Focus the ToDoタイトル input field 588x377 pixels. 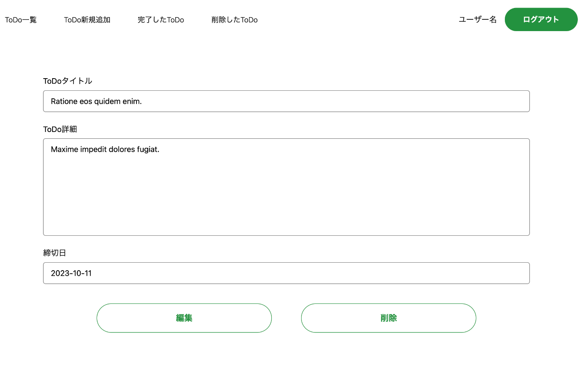coord(286,101)
